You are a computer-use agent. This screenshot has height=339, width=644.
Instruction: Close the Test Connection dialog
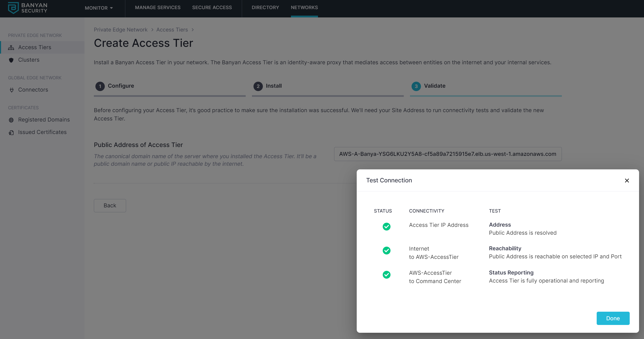(x=627, y=181)
